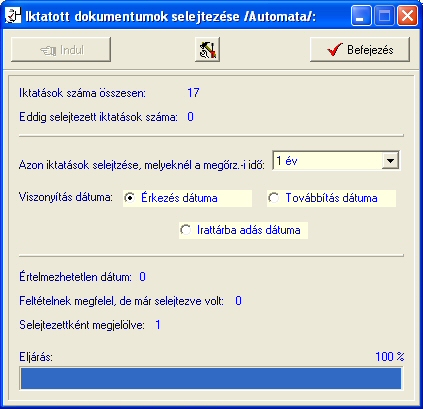Minimize the selejtezés window
Image resolution: width=423 pixels, height=409 pixels.
pos(361,16)
